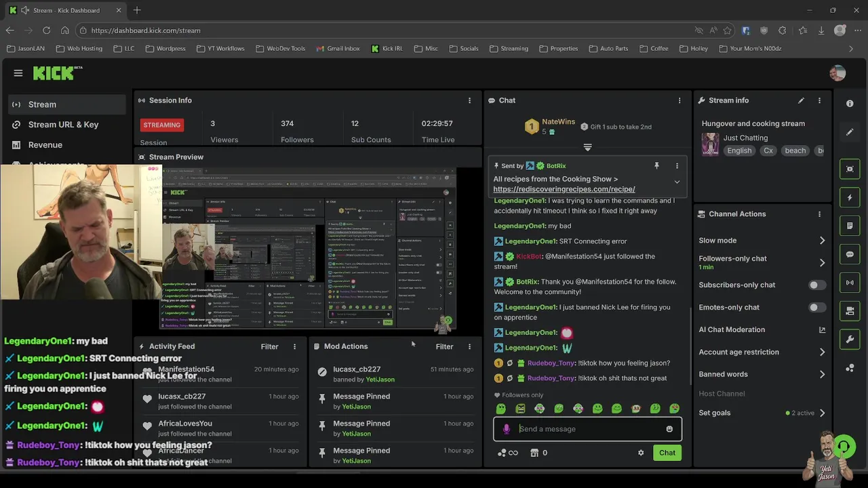Toggle the chat bubble widget in the right rail
Image resolution: width=868 pixels, height=488 pixels.
(x=850, y=254)
